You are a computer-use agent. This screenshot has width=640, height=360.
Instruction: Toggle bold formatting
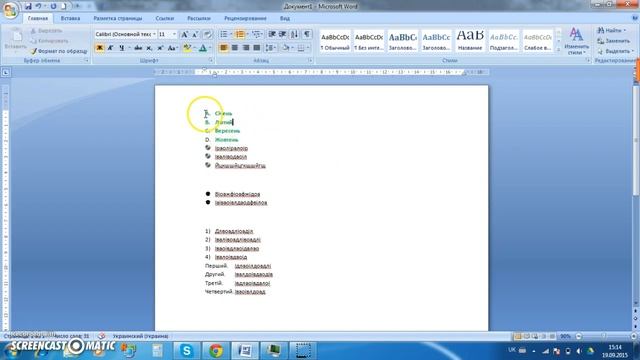[100, 48]
